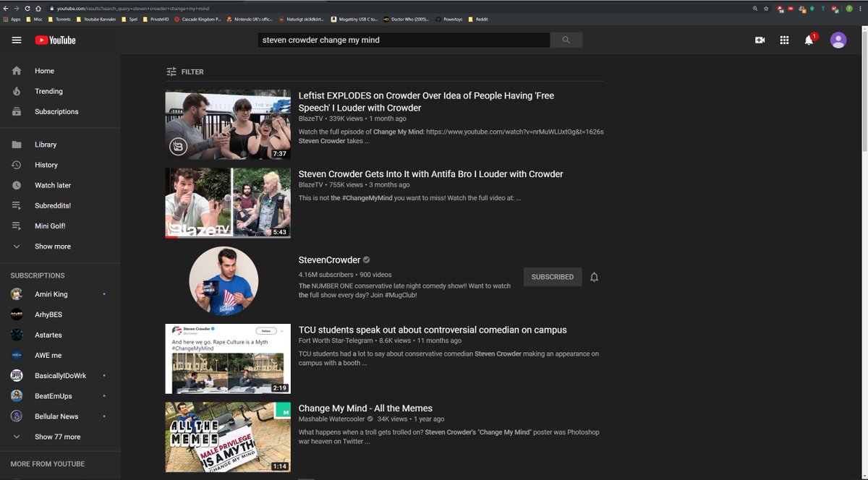Click the Subscriptions sidebar icon
Screen dimensions: 868x480
17,111
